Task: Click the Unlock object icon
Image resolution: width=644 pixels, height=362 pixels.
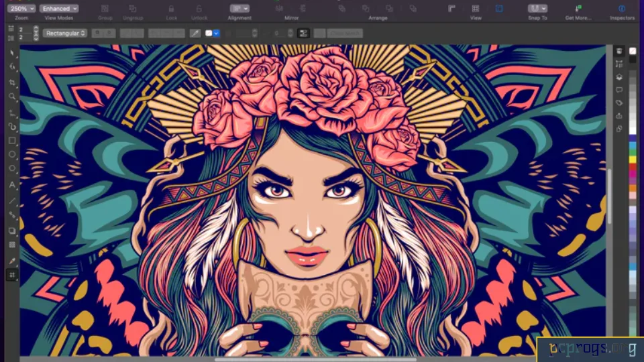Action: (199, 8)
